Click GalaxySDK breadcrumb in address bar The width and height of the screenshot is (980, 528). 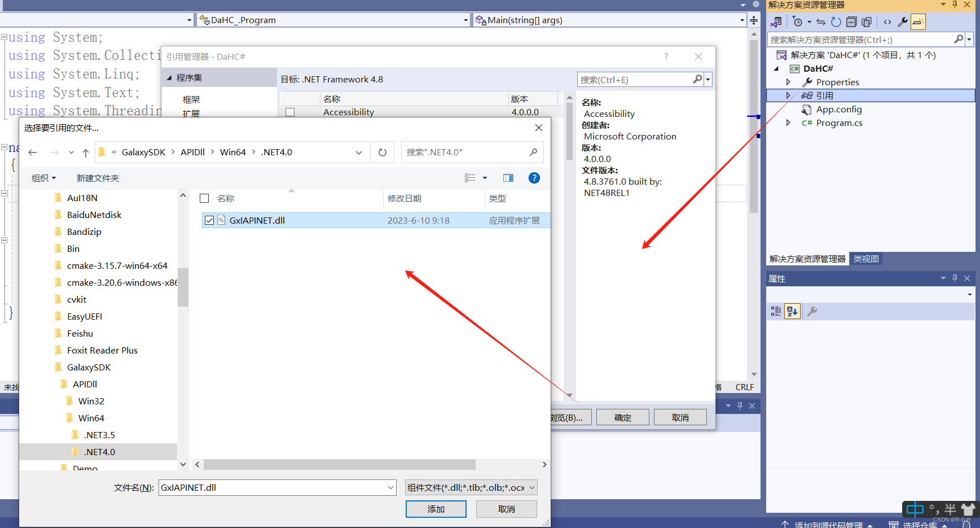144,152
